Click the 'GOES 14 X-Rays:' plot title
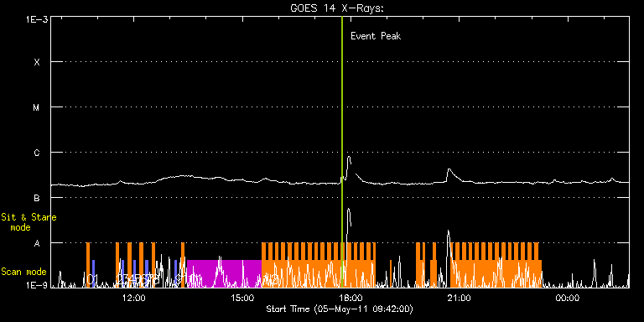 point(337,8)
